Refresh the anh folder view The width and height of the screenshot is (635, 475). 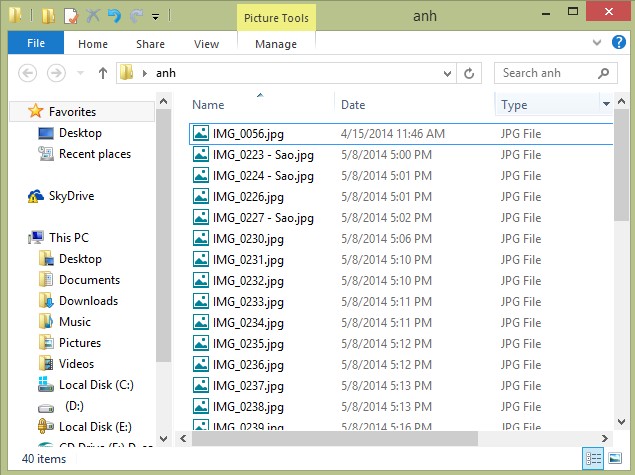(x=469, y=73)
